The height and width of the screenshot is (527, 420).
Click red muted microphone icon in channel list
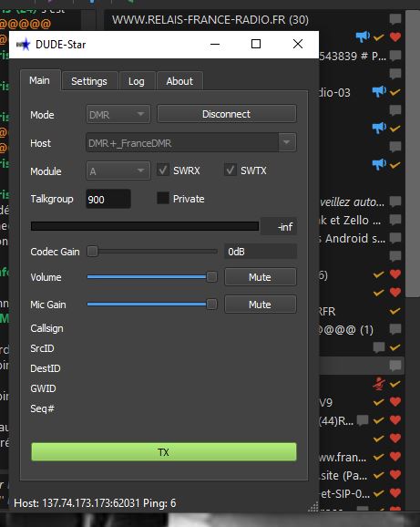(x=379, y=384)
